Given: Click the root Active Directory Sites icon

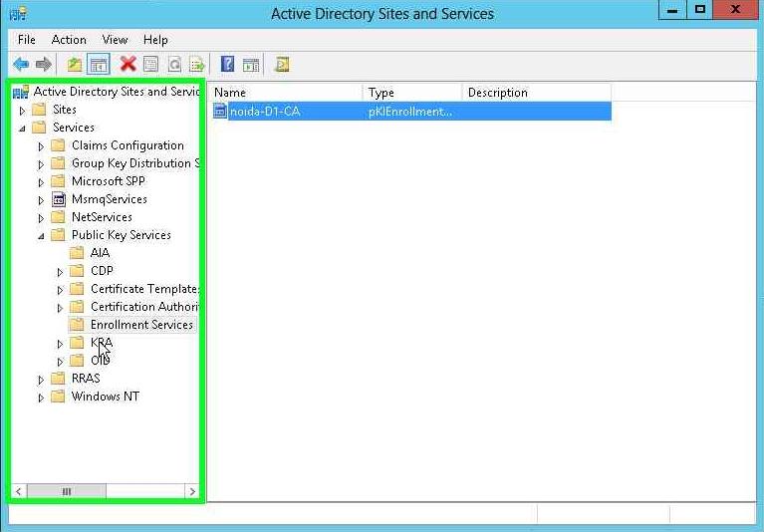Looking at the screenshot, I should tap(21, 91).
